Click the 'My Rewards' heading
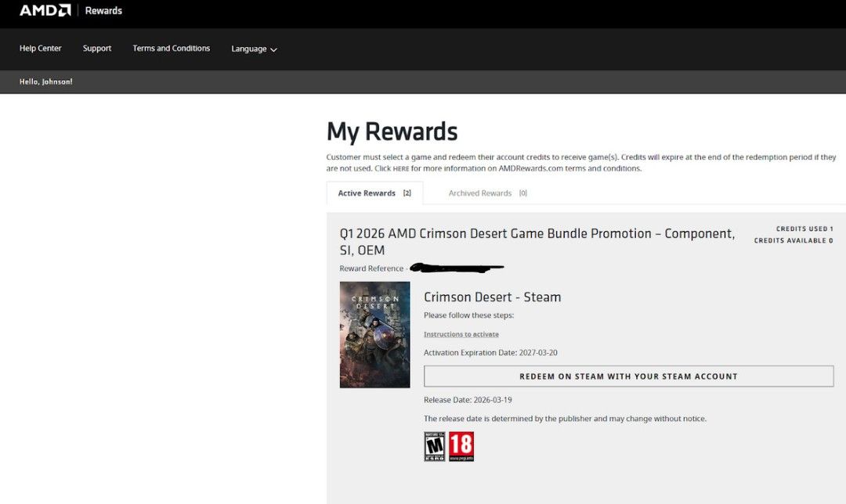Viewport: 846px width, 504px height. pos(392,131)
